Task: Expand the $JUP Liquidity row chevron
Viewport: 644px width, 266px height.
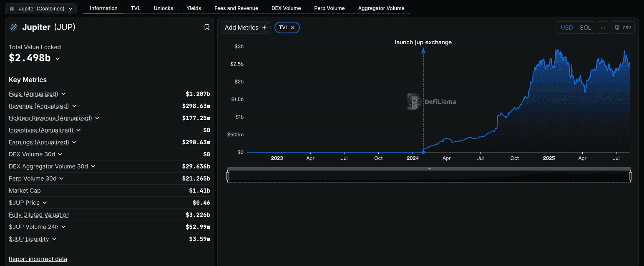Action: tap(54, 239)
